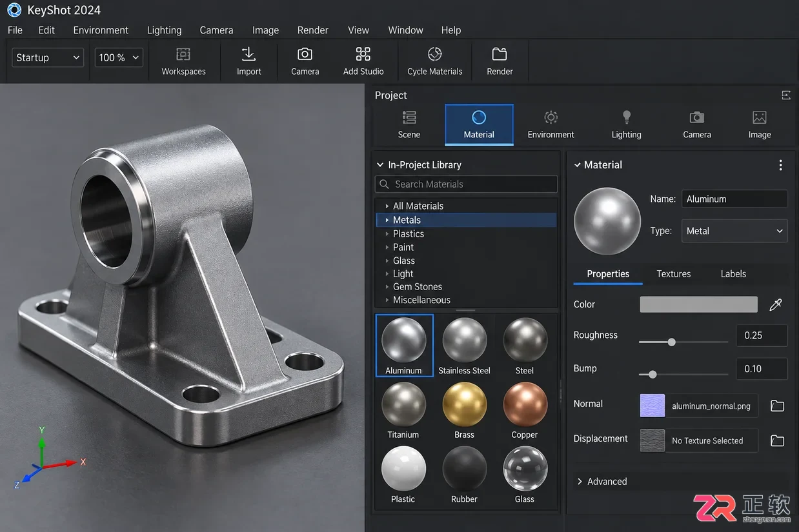799x532 pixels.
Task: Undock the Project panel icon
Action: coord(785,95)
